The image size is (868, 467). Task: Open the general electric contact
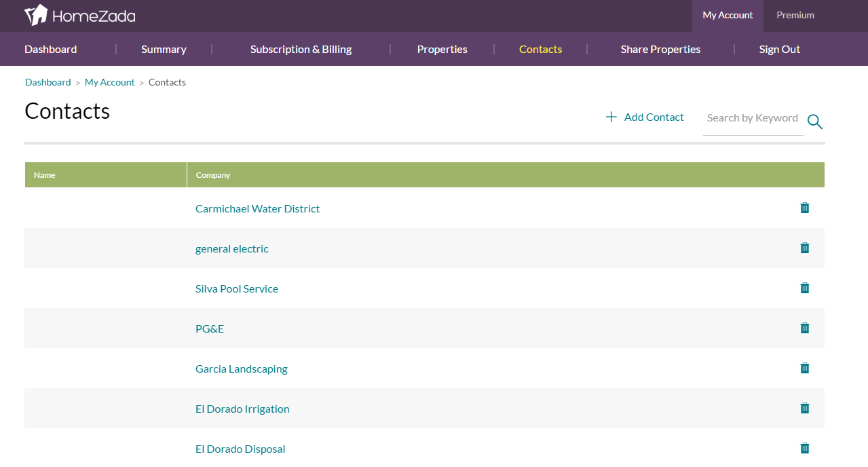click(x=232, y=248)
